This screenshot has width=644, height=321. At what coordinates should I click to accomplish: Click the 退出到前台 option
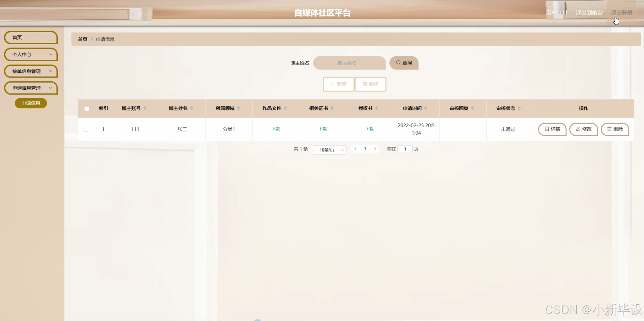coord(589,12)
